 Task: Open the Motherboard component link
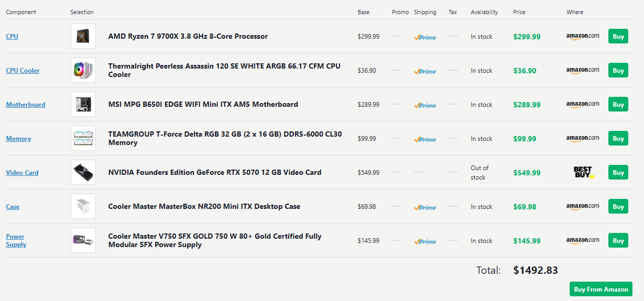(26, 105)
